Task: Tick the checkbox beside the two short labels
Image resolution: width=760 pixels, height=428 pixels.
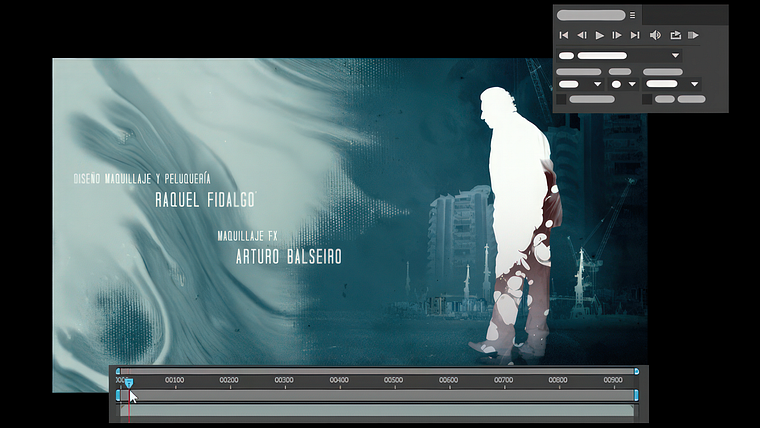Action: (647, 99)
